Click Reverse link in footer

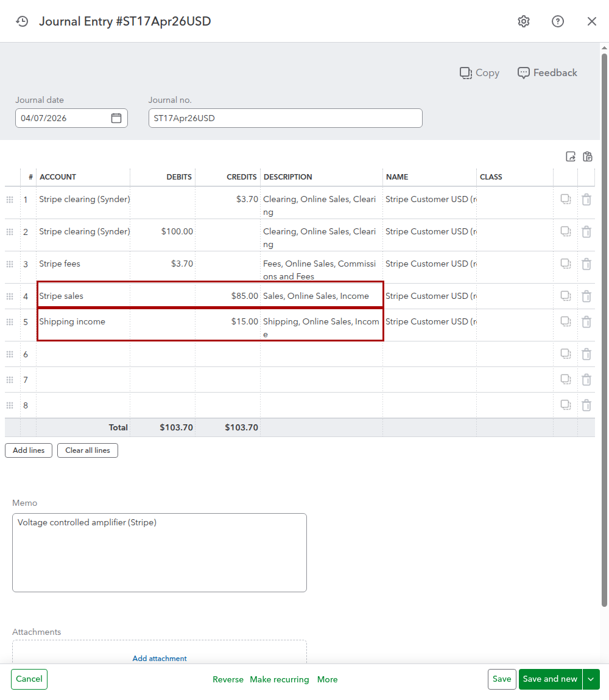pos(228,679)
